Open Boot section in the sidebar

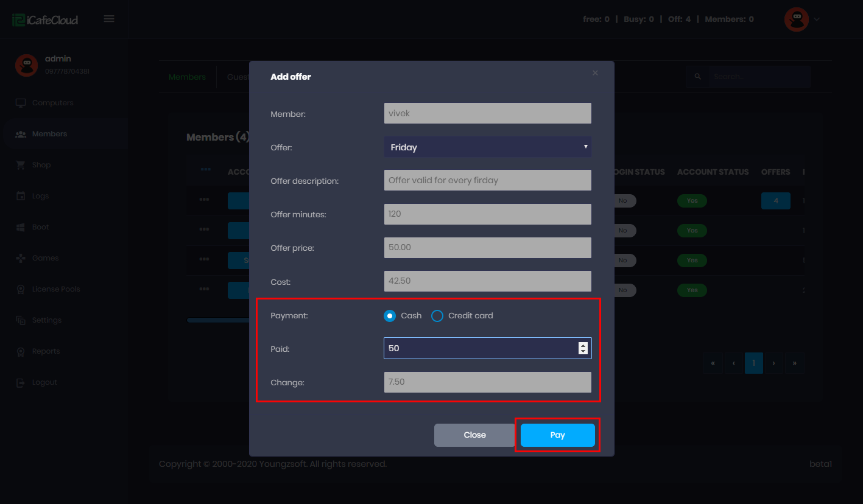(x=40, y=227)
